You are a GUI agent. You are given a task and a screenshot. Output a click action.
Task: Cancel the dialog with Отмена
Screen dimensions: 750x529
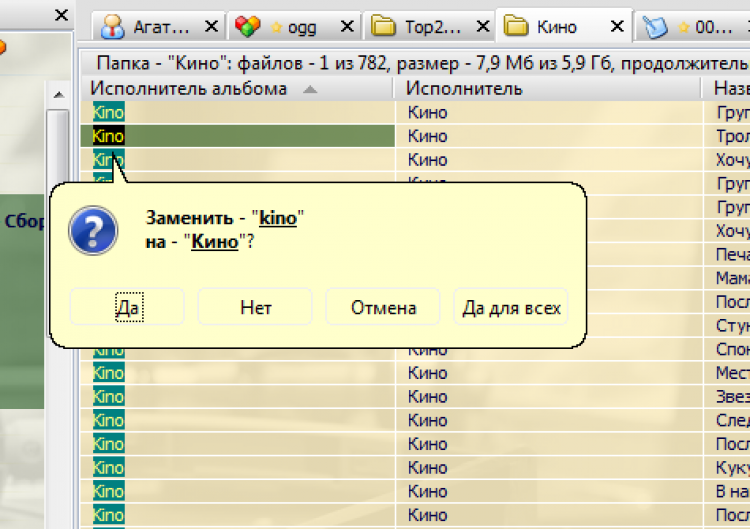coord(383,307)
